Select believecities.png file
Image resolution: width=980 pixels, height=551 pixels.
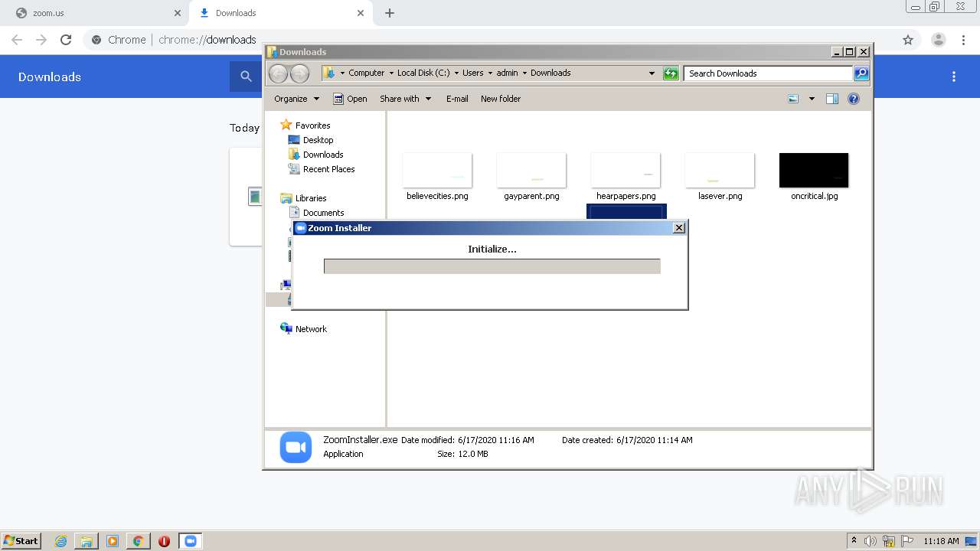point(437,177)
